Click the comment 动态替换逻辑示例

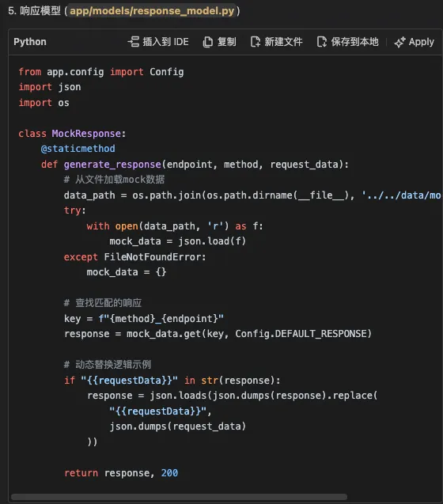tap(108, 365)
